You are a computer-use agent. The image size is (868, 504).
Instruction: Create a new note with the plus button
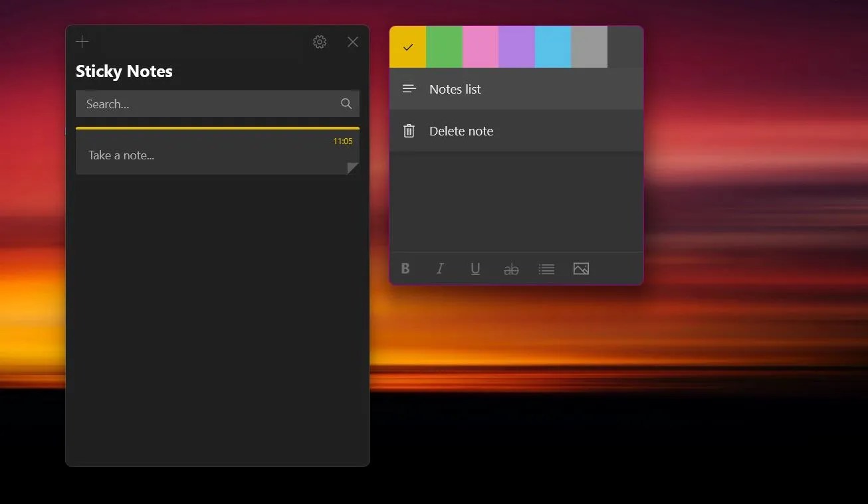point(82,41)
